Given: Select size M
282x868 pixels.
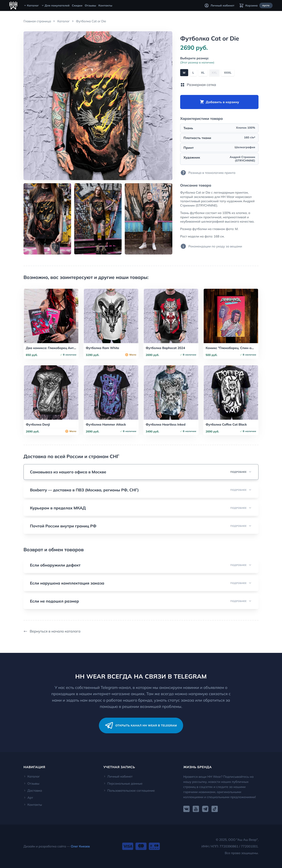Looking at the screenshot, I should [x=184, y=73].
